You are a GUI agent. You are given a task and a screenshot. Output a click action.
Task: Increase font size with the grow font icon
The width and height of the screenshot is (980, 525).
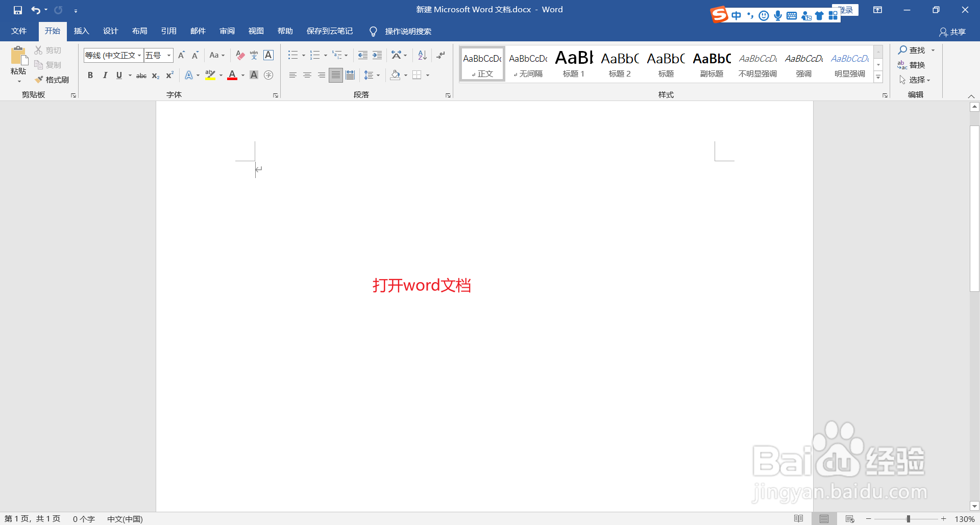(181, 55)
